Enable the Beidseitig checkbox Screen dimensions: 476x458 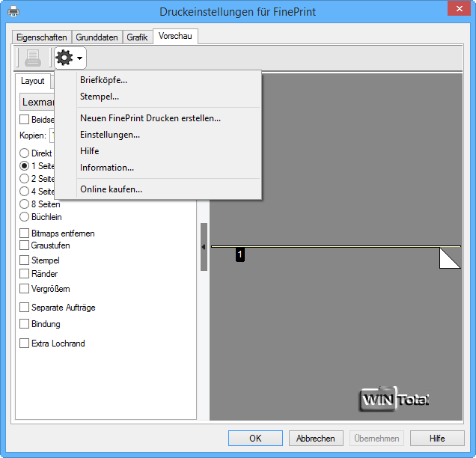24,119
